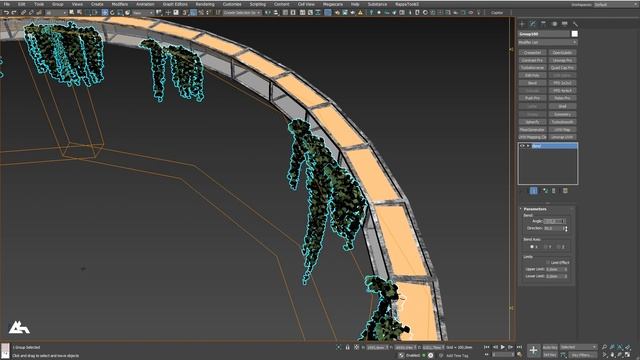Open the object color swatch beside Group name
The width and height of the screenshot is (640, 360).
coord(574,34)
